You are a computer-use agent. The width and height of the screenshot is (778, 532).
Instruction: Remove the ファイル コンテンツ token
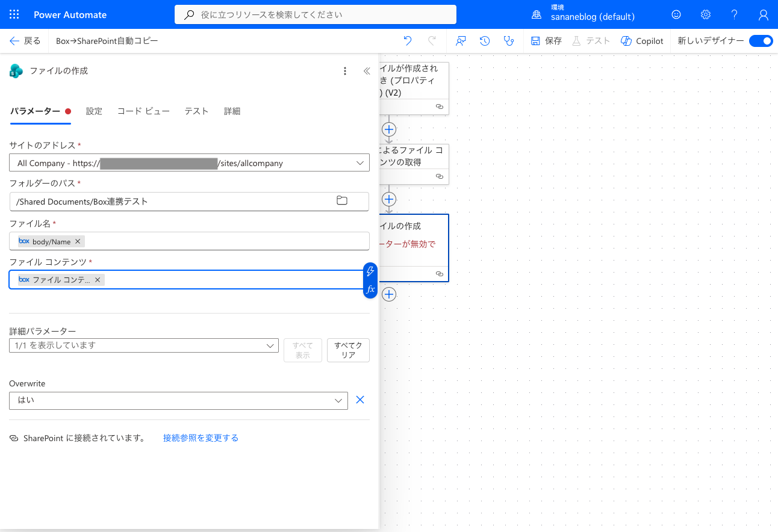pyautogui.click(x=98, y=280)
